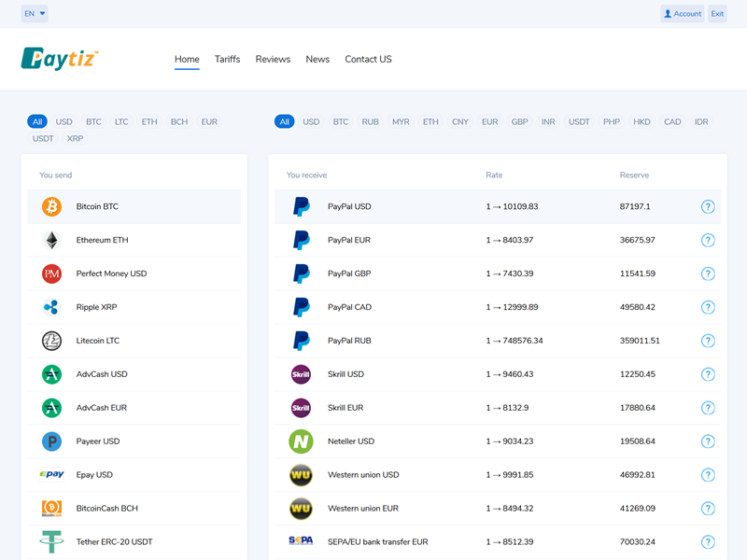747x560 pixels.
Task: Open help info for Skrill EUR
Action: coord(708,408)
